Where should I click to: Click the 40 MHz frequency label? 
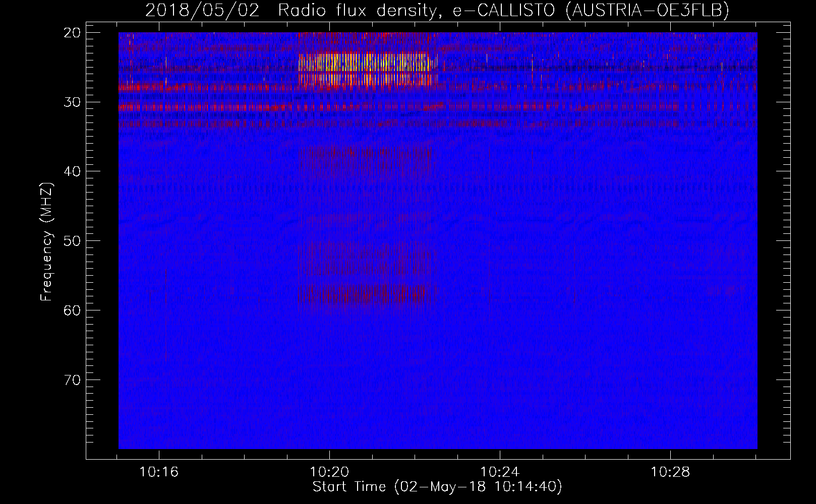pos(73,171)
